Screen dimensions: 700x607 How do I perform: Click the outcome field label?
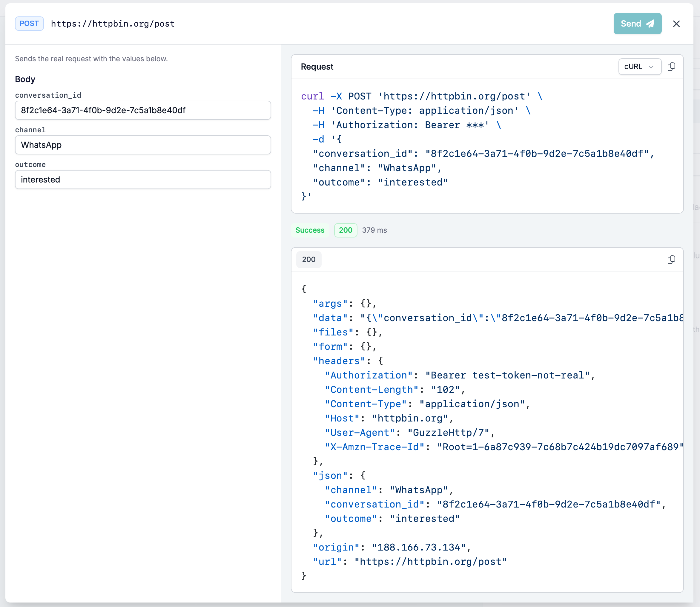pyautogui.click(x=30, y=165)
